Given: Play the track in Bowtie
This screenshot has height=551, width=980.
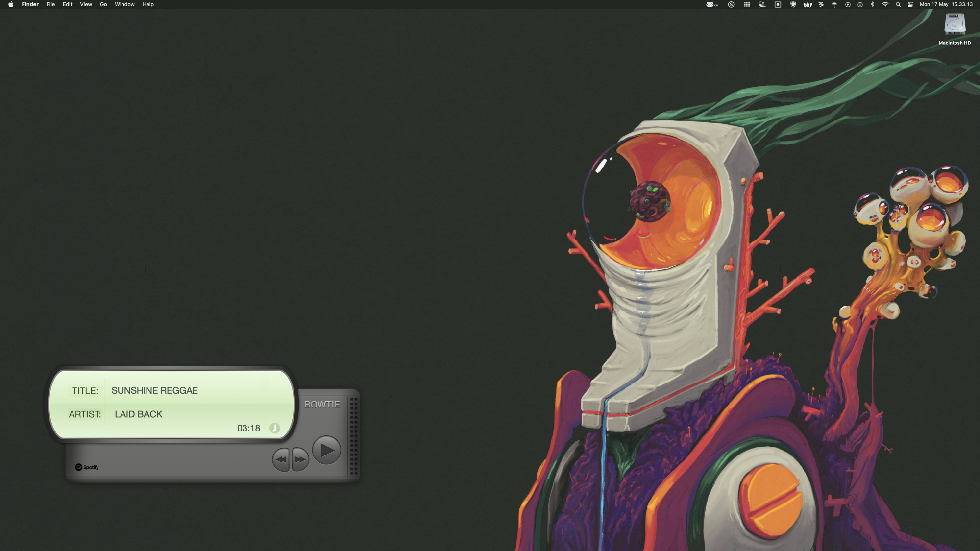Looking at the screenshot, I should (x=327, y=450).
